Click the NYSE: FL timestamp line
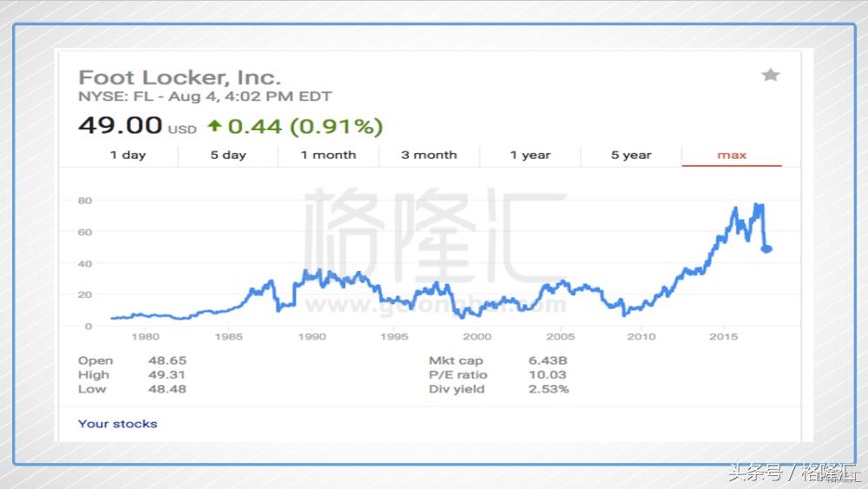The height and width of the screenshot is (489, 868). coord(205,96)
